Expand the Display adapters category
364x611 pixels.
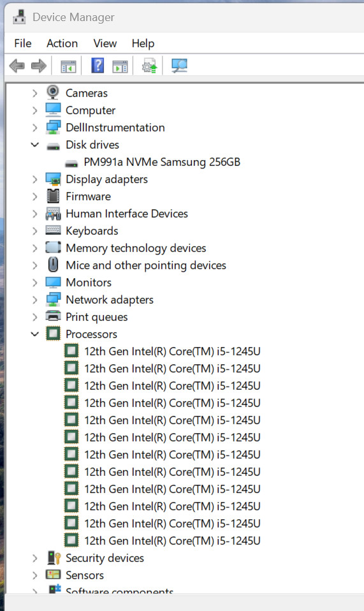pyautogui.click(x=35, y=179)
